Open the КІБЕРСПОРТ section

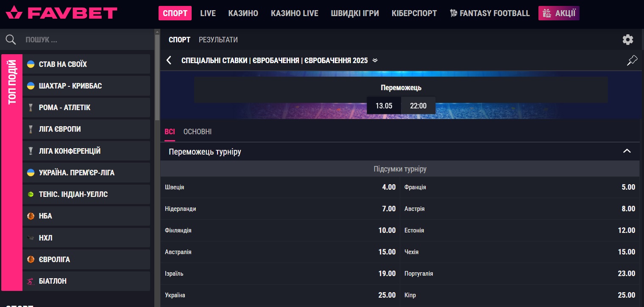[414, 13]
